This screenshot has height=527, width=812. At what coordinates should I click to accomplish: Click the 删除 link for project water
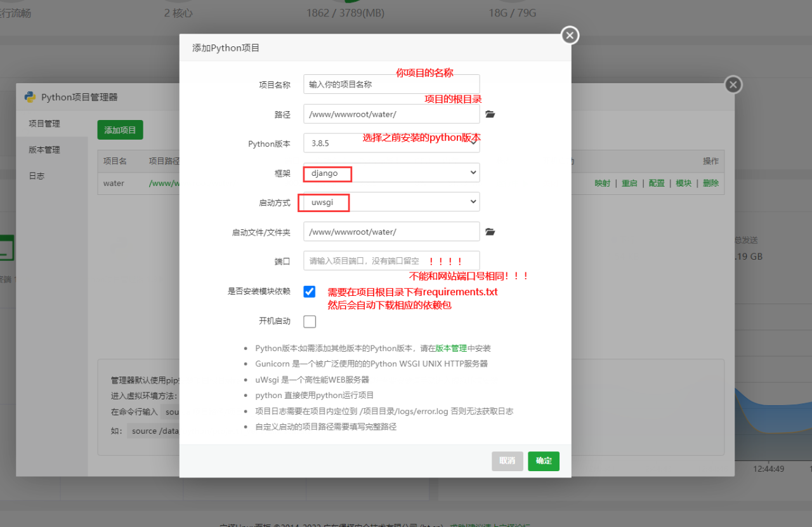coord(711,183)
